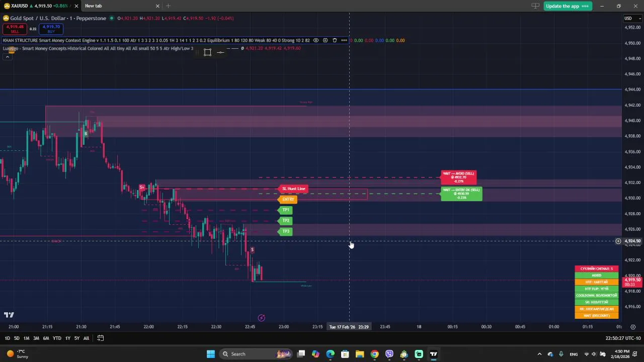Image resolution: width=644 pixels, height=362 pixels.
Task: Close the XAUUSD tab
Action: (76, 6)
